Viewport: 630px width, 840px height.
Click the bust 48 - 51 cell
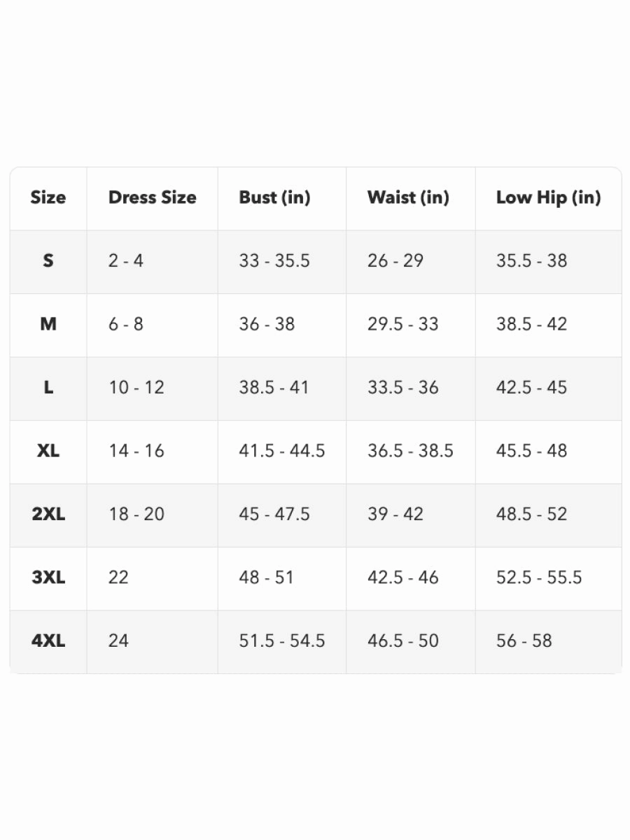[266, 577]
